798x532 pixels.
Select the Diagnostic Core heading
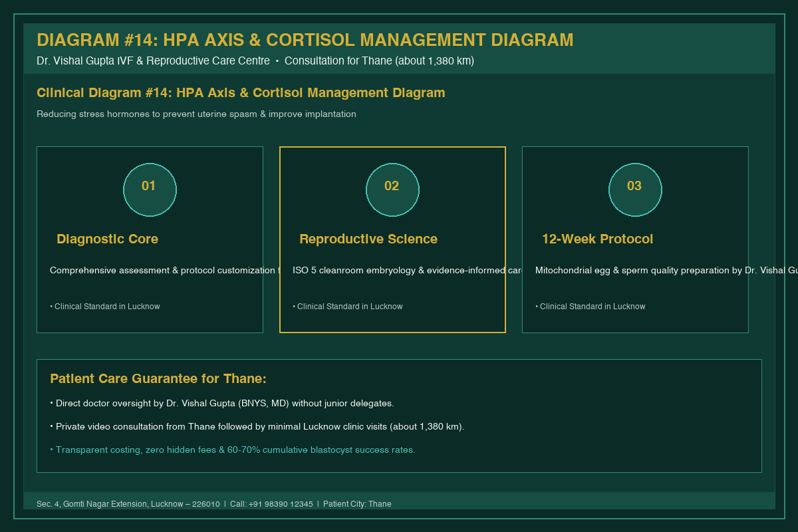tap(107, 239)
